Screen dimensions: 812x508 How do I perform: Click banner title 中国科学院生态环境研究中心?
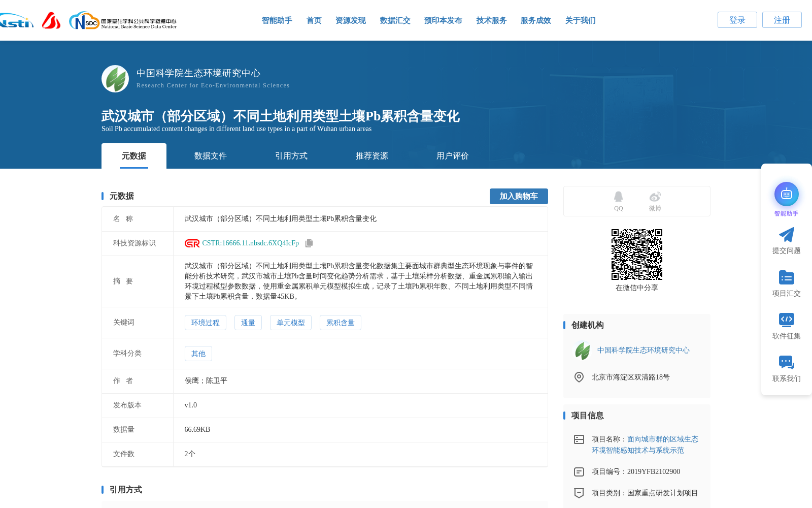[198, 73]
